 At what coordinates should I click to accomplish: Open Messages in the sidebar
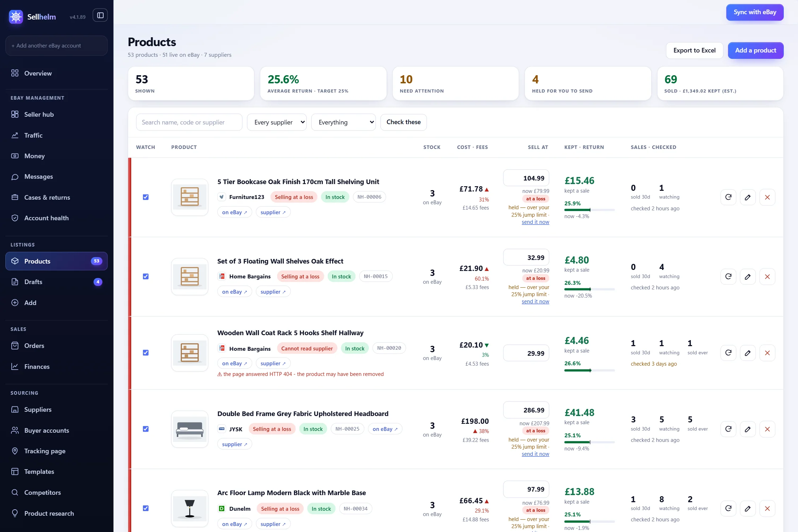tap(56, 177)
